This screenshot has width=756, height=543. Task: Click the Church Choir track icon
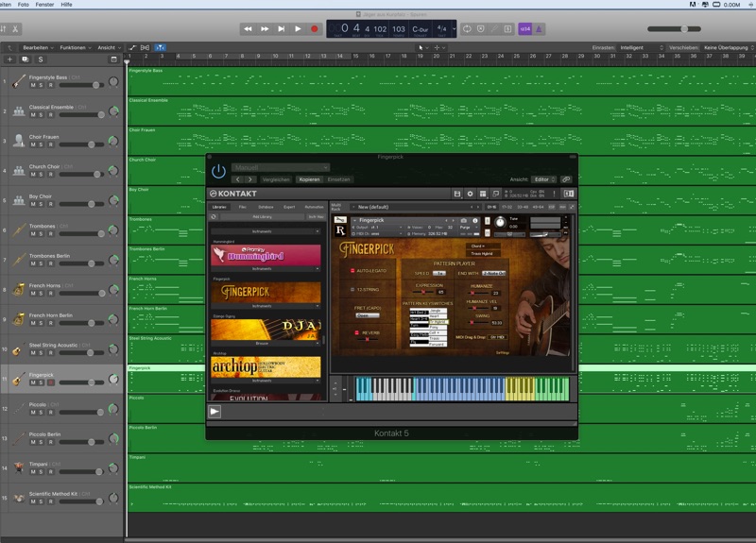coord(19,171)
